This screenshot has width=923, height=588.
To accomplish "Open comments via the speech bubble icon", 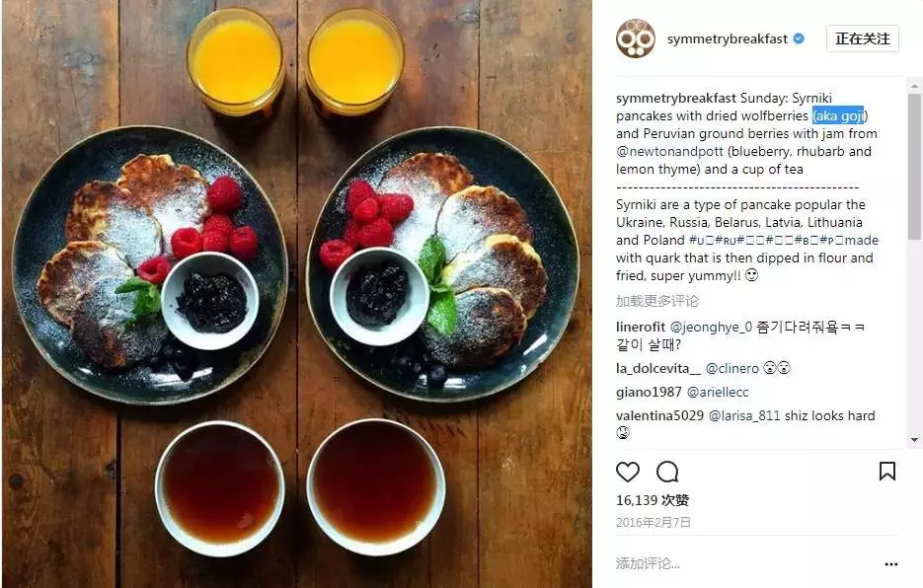I will 667,472.
